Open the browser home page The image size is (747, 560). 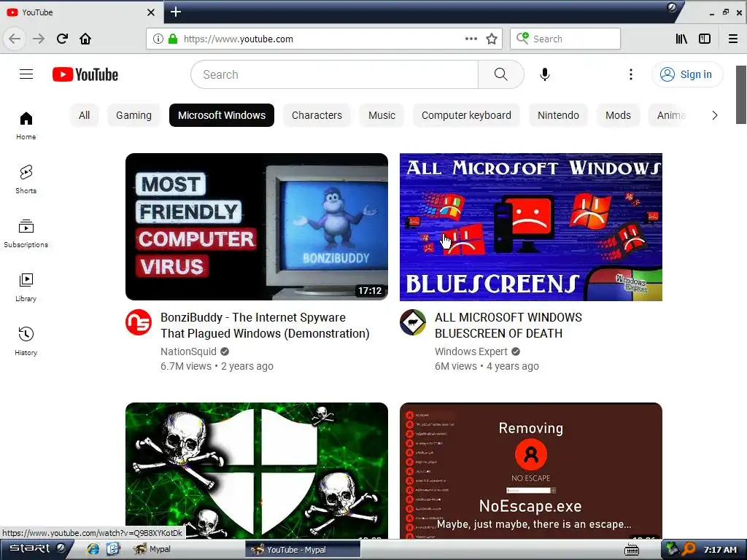pyautogui.click(x=85, y=39)
